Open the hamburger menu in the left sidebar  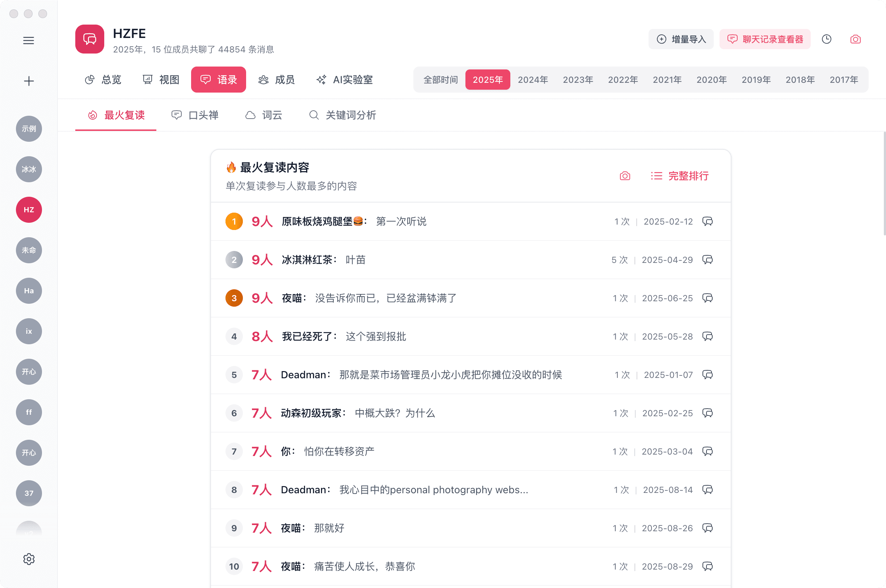tap(29, 41)
